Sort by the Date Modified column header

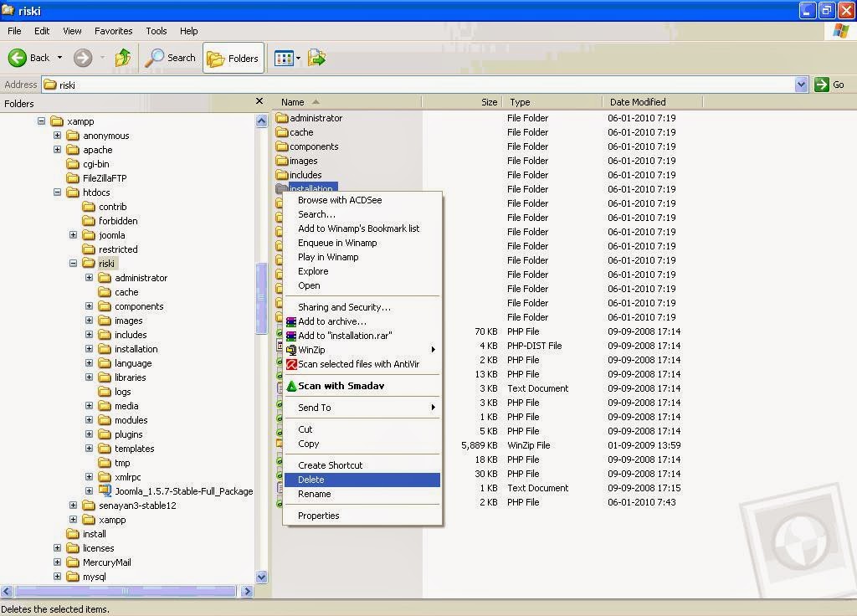pos(653,102)
